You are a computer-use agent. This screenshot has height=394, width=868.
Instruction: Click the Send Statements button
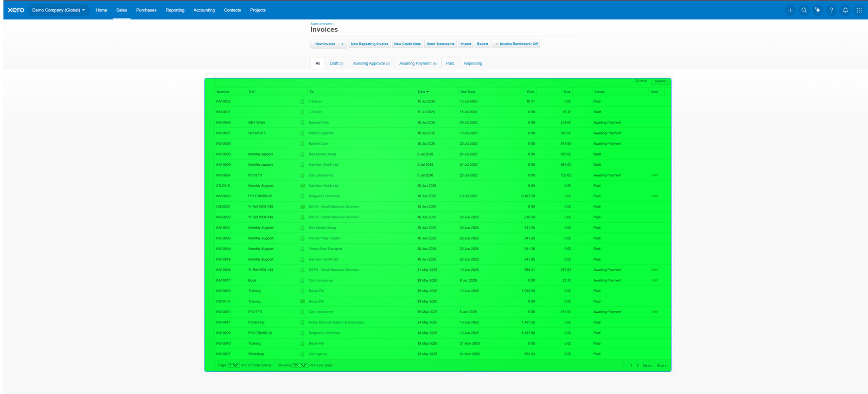pyautogui.click(x=441, y=44)
